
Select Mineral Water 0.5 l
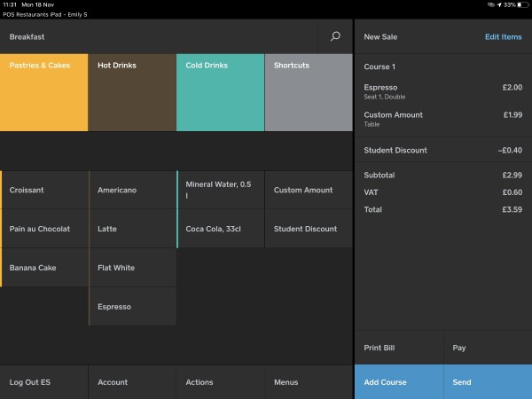coord(220,190)
